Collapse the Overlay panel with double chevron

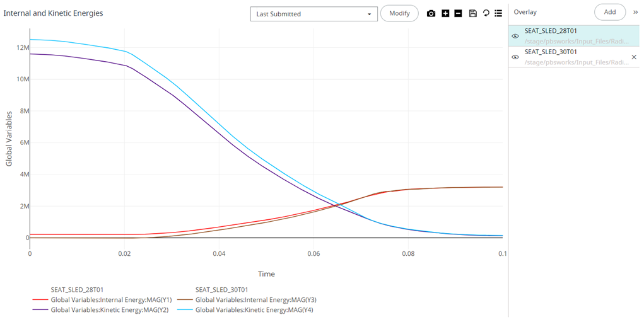[635, 12]
